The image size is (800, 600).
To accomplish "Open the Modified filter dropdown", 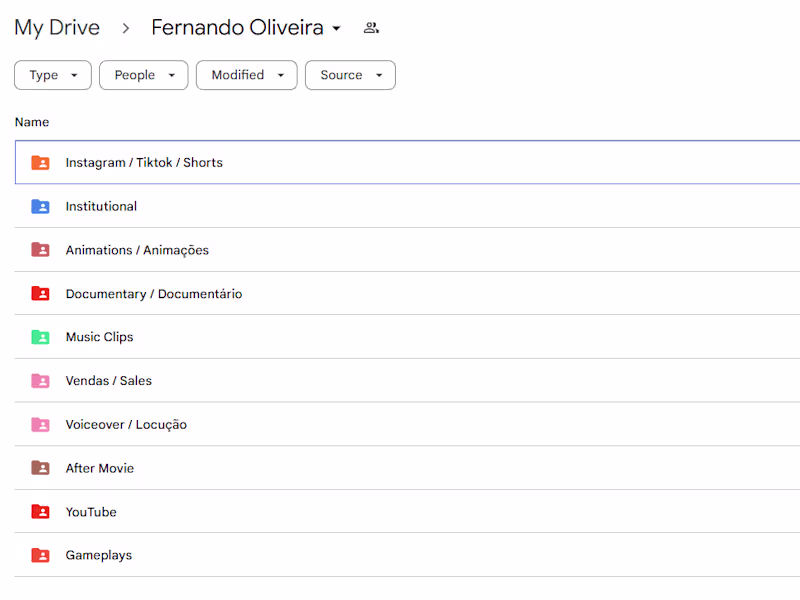I will (246, 75).
